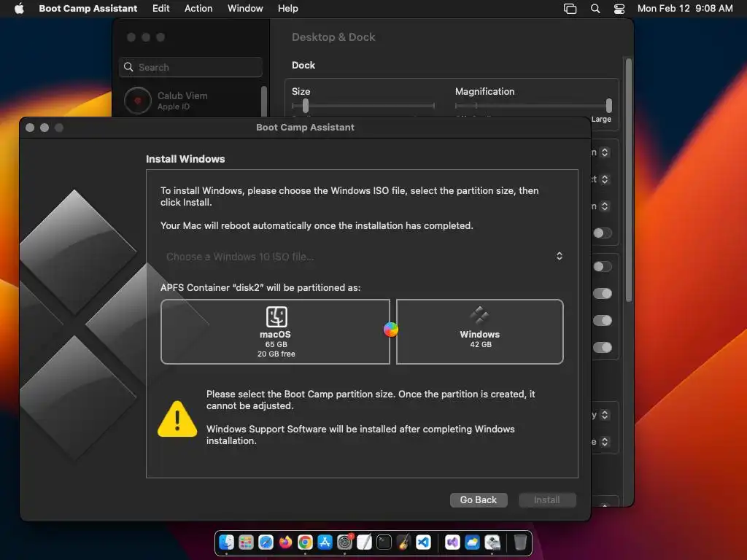Open Control Center in the menu bar
The image size is (747, 560).
619,9
